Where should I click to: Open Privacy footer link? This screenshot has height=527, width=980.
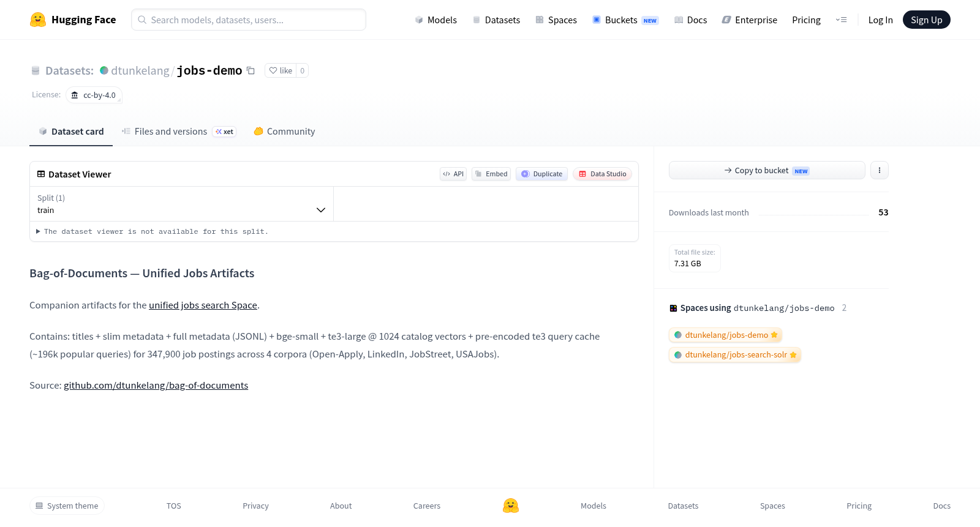(255, 506)
